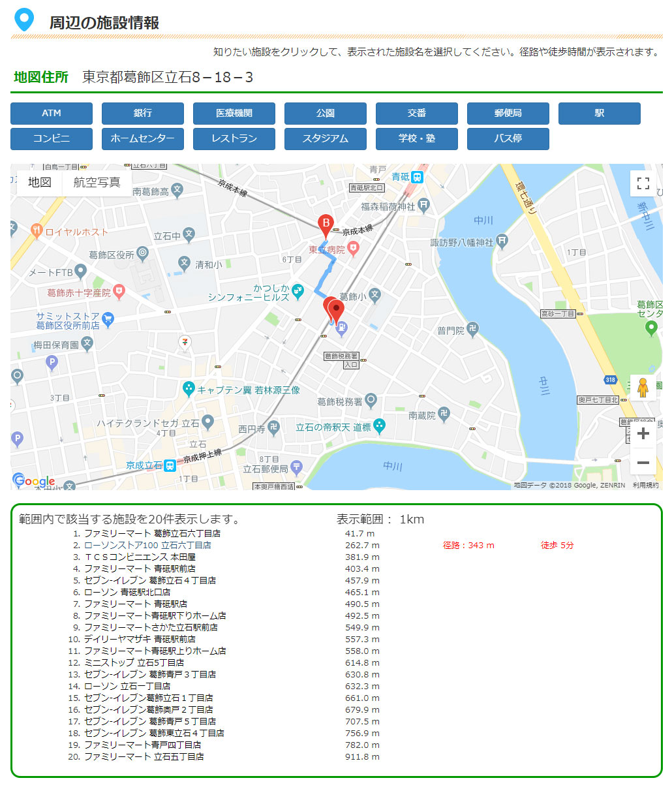The width and height of the screenshot is (672, 791).
Task: Show nearby 駅 facilities
Action: coord(599,113)
